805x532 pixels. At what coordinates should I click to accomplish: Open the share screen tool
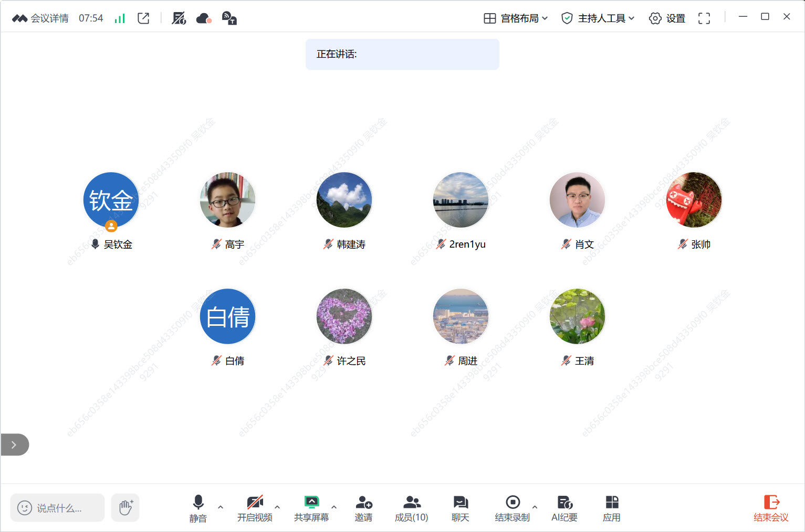[311, 508]
